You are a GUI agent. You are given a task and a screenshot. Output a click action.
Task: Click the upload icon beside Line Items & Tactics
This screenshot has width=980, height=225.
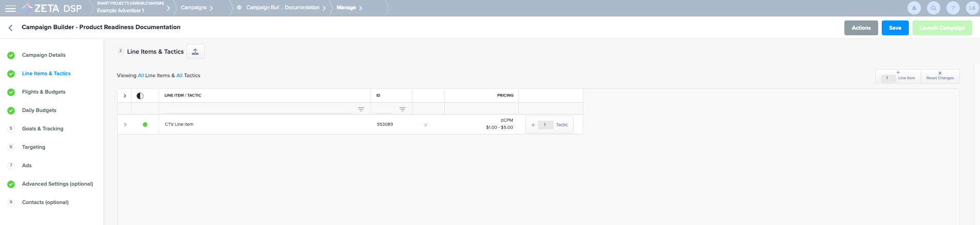(195, 52)
